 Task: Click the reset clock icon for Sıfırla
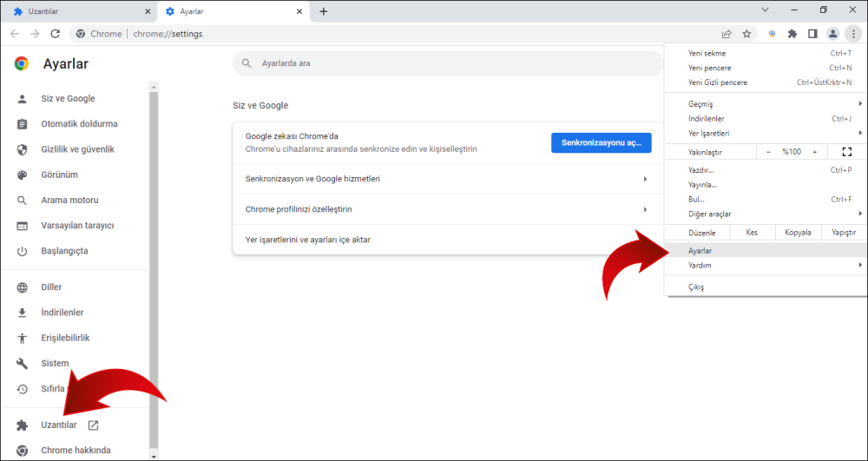click(23, 389)
